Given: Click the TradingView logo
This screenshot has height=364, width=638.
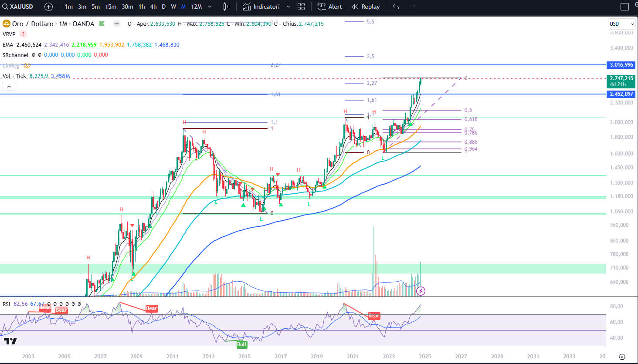Looking at the screenshot, I should point(10,341).
